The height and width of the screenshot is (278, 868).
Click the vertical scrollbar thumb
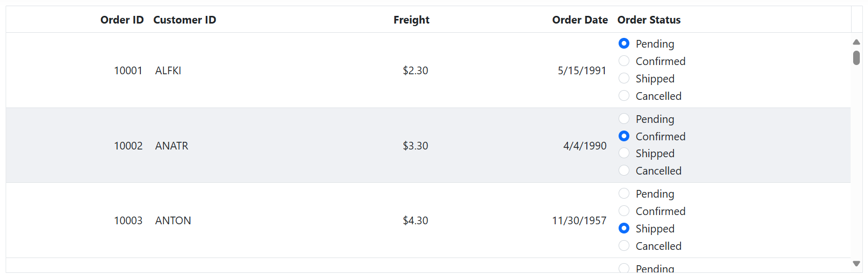point(856,57)
